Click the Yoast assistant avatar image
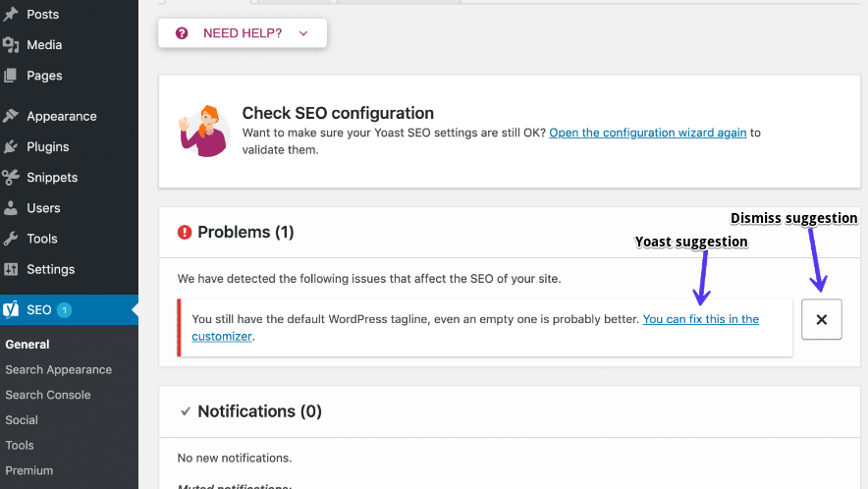The height and width of the screenshot is (489, 868). point(204,132)
